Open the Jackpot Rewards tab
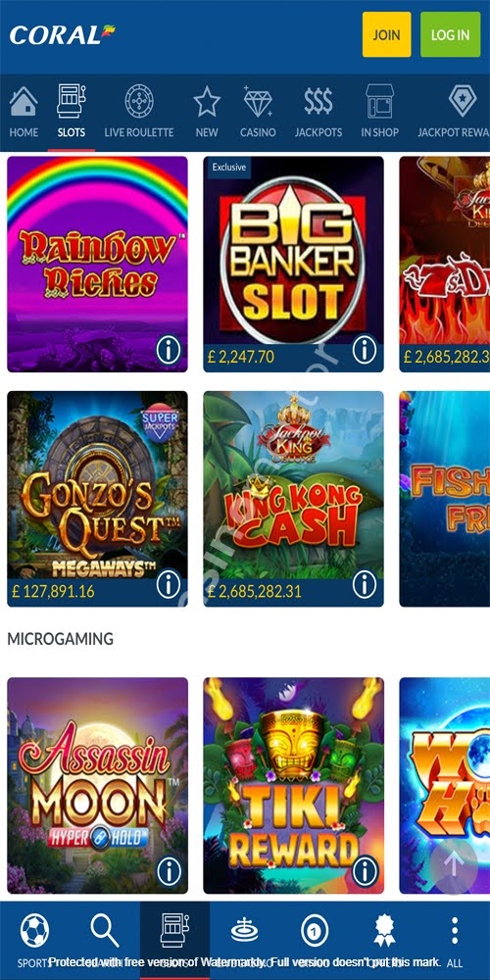Screen dimensions: 490x980 (x=454, y=113)
